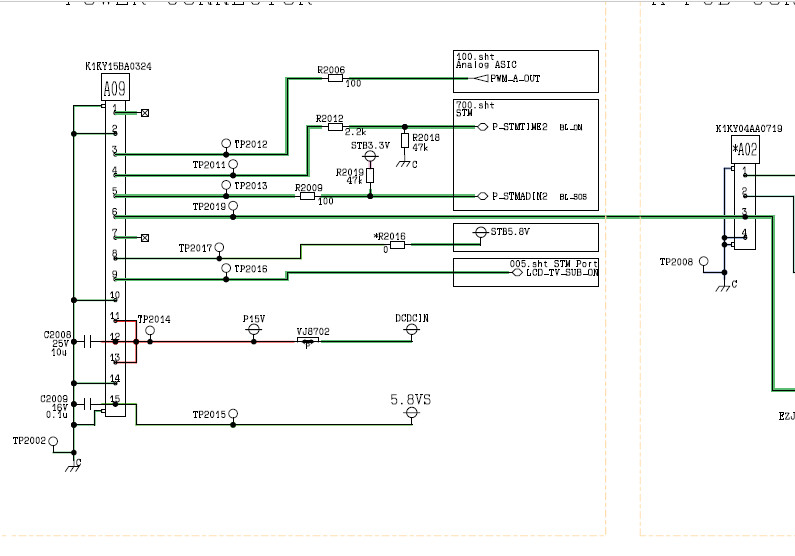Select pin 3 of connector *A02
This screenshot has height=556, width=795.
click(x=744, y=212)
